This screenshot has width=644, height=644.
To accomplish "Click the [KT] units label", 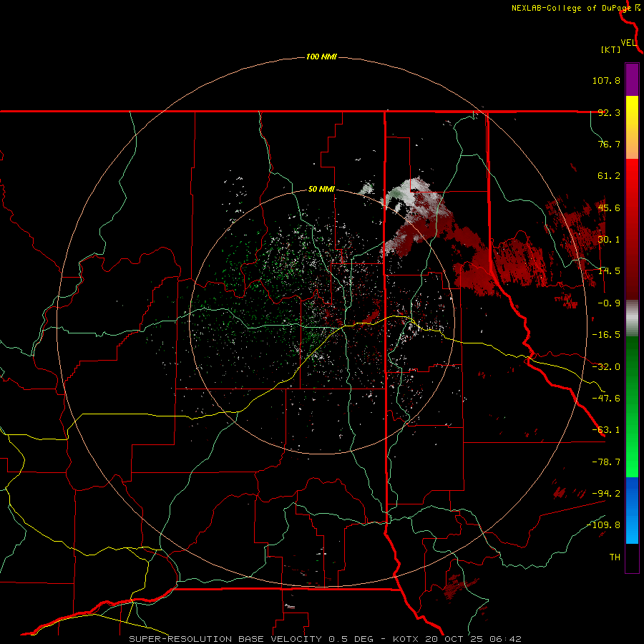I will 611,49.
